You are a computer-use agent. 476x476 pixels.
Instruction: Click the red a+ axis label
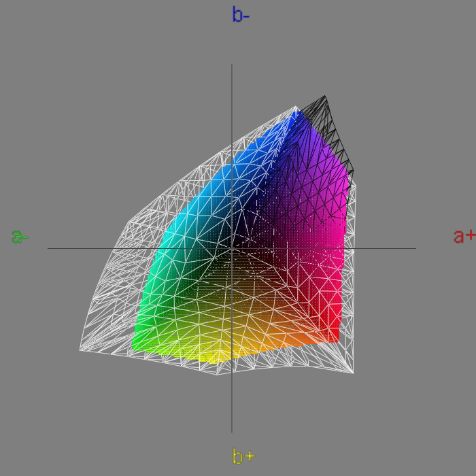click(464, 236)
